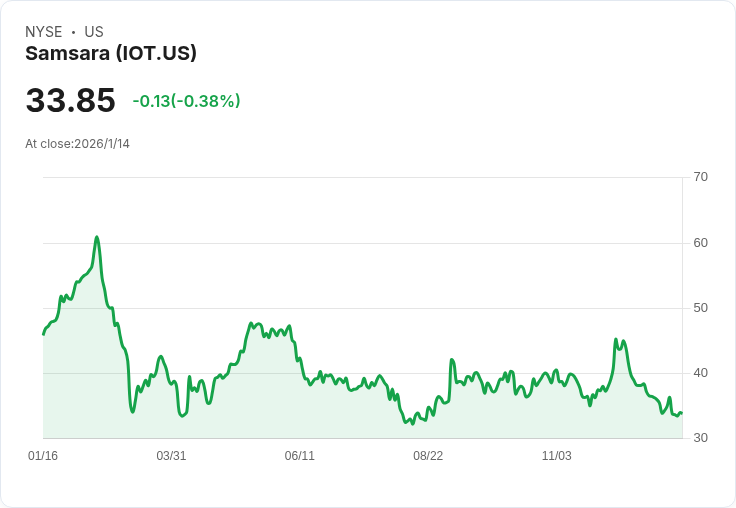The image size is (736, 508).
Task: Select the 01/16 date on x-axis
Action: point(43,456)
